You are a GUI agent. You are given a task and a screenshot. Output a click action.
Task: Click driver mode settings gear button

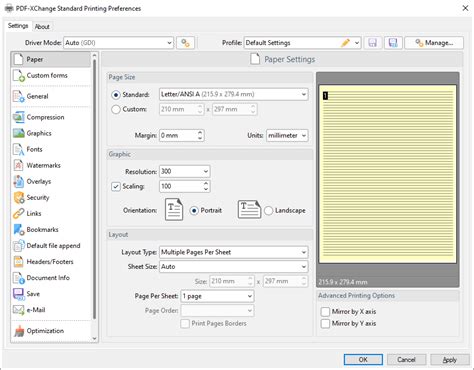(185, 43)
